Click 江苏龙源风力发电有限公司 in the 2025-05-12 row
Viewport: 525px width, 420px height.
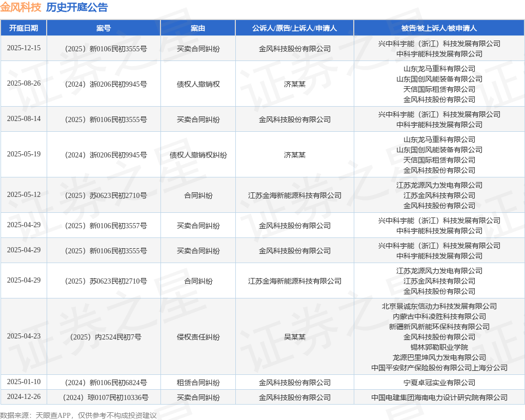pyautogui.click(x=439, y=185)
